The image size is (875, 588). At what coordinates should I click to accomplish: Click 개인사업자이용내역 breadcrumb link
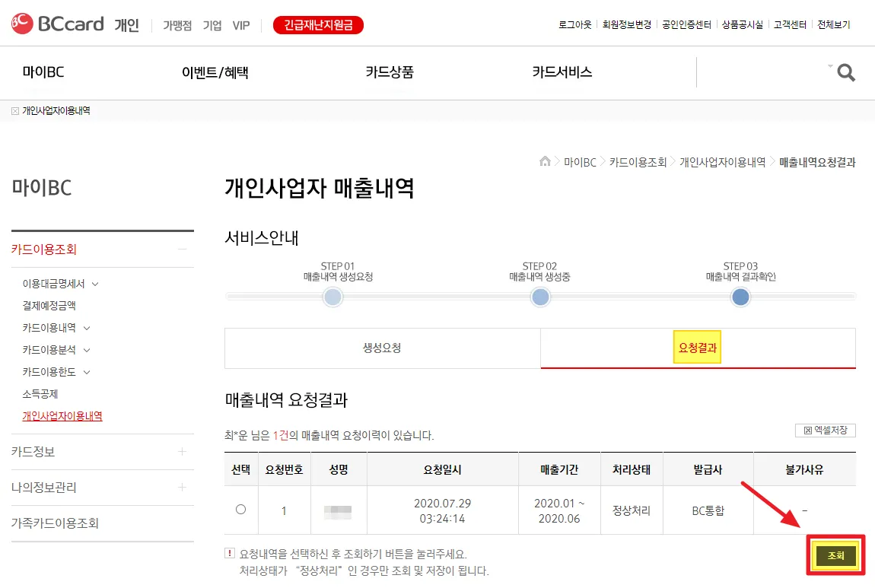(723, 162)
